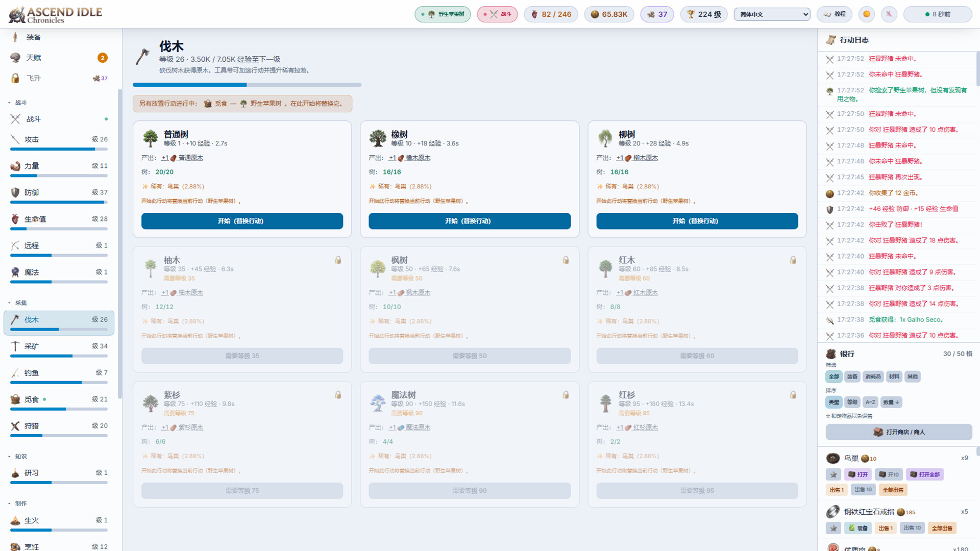
Task: Click the action log scrollbar
Action: tap(977, 69)
